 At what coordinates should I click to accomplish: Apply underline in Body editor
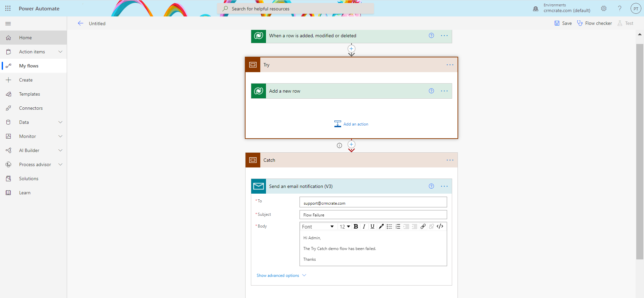coord(372,227)
